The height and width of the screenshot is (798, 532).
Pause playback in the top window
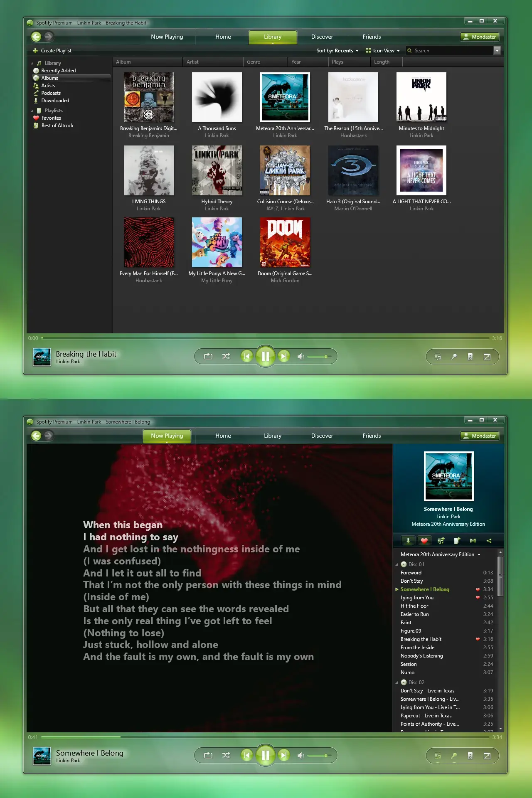point(266,356)
